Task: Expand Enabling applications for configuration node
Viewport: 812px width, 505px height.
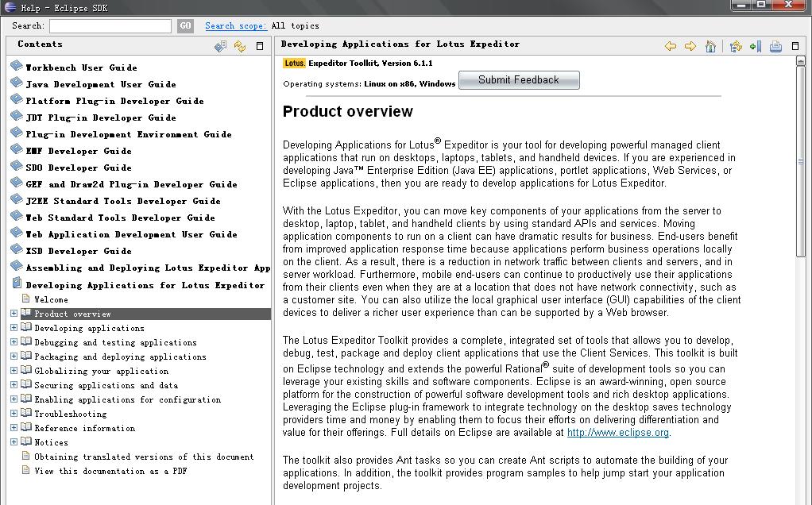Action: tap(14, 399)
